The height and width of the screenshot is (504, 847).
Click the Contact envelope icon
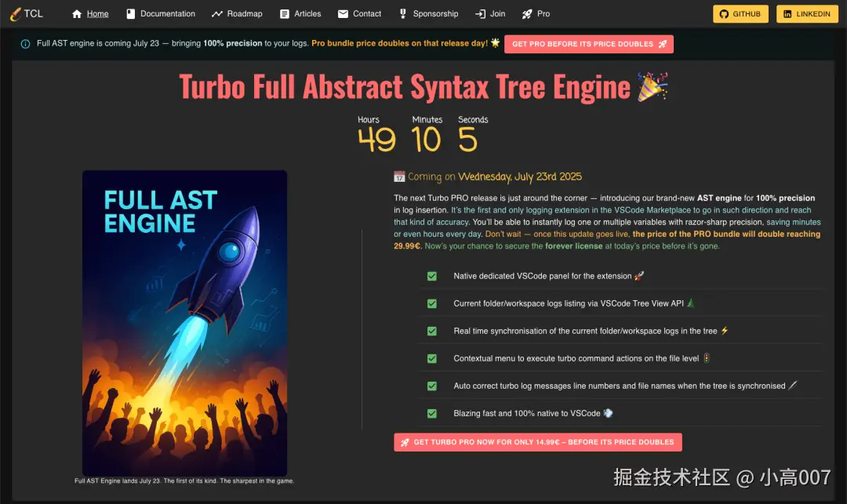click(343, 14)
